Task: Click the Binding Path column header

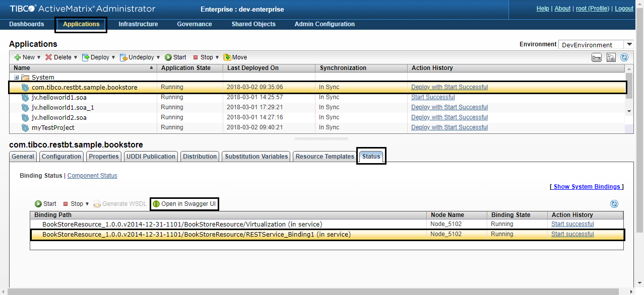Action: [x=228, y=215]
